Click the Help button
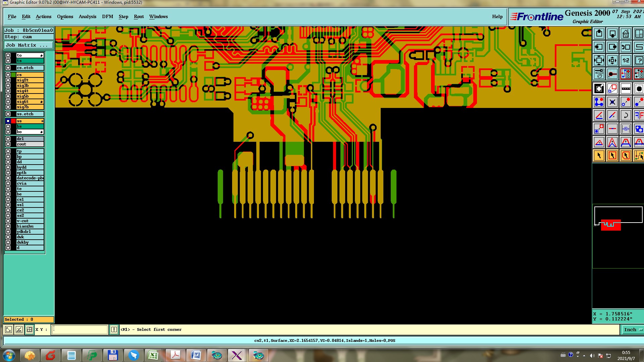Screen dimensions: 644x362 click(497, 16)
